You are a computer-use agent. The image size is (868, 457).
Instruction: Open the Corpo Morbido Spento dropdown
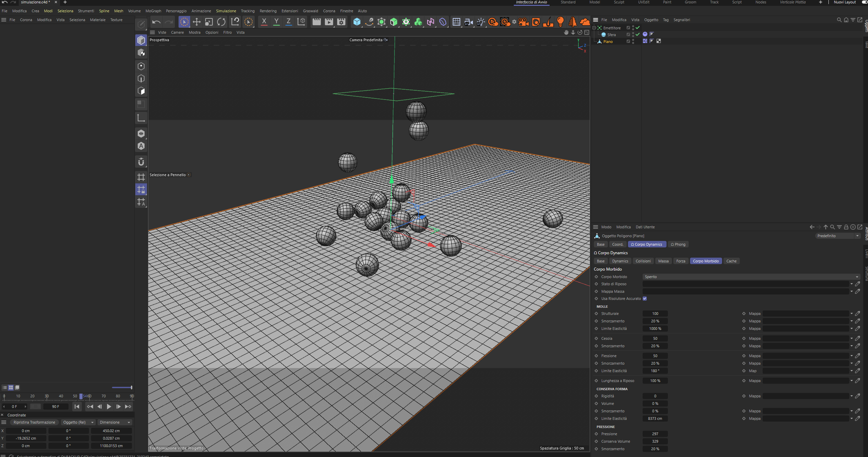pyautogui.click(x=750, y=277)
